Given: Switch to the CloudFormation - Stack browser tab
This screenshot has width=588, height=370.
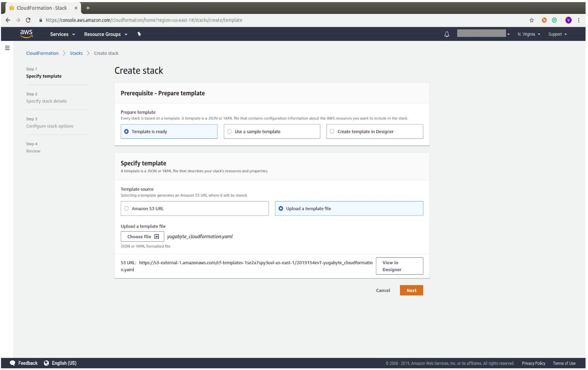Looking at the screenshot, I should (42, 8).
